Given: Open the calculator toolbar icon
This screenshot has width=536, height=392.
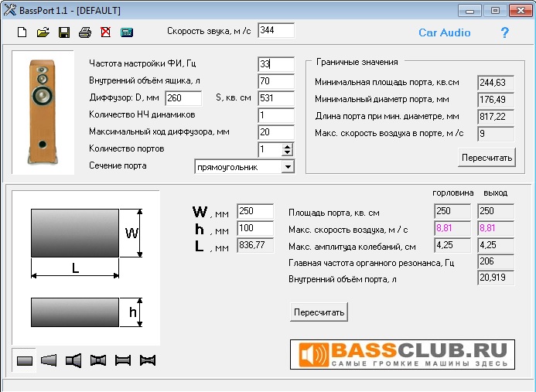Looking at the screenshot, I should (127, 32).
